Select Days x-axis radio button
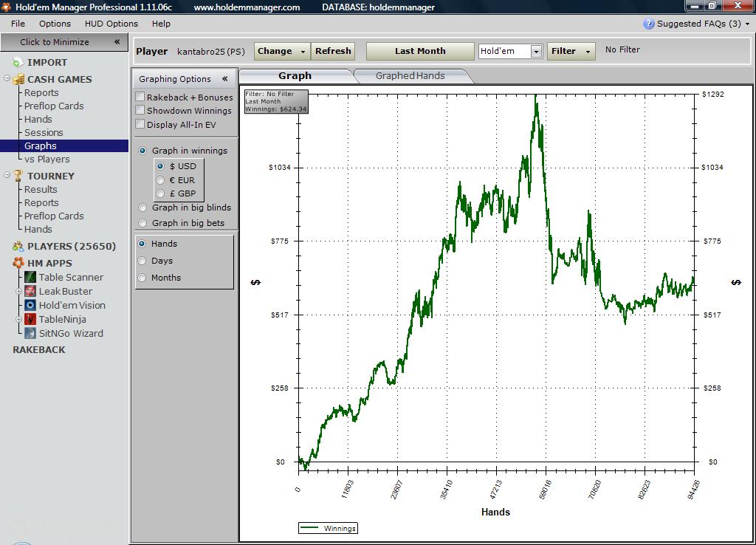This screenshot has width=756, height=545. 142,261
